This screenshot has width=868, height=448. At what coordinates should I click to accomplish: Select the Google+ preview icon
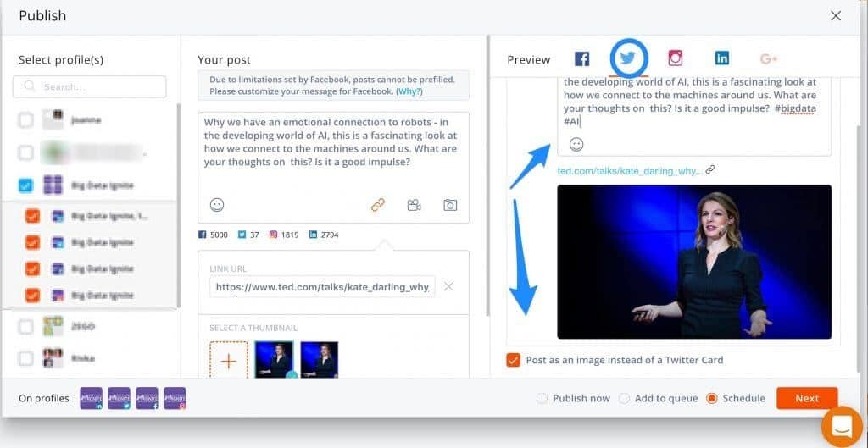pos(769,58)
